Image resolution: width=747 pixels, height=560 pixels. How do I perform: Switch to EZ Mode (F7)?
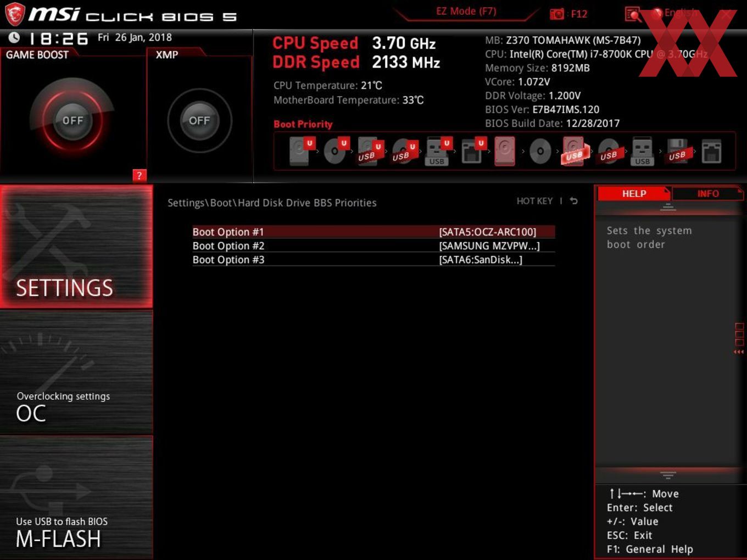click(466, 11)
